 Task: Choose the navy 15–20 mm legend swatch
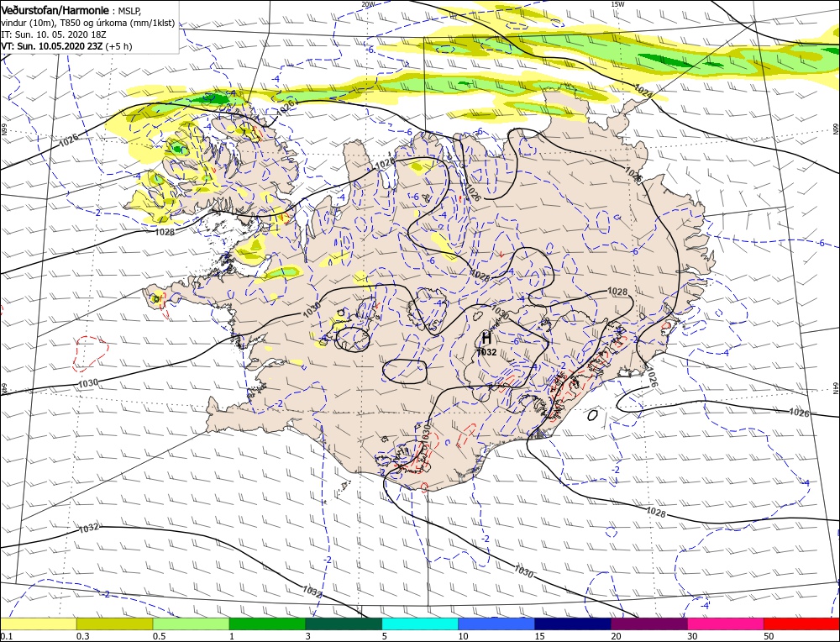(573, 624)
